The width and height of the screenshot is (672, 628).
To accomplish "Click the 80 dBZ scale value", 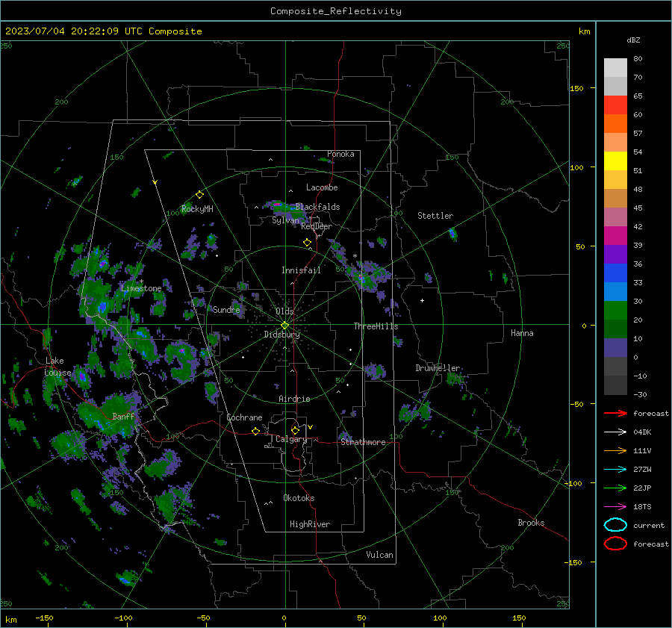I will click(x=638, y=59).
